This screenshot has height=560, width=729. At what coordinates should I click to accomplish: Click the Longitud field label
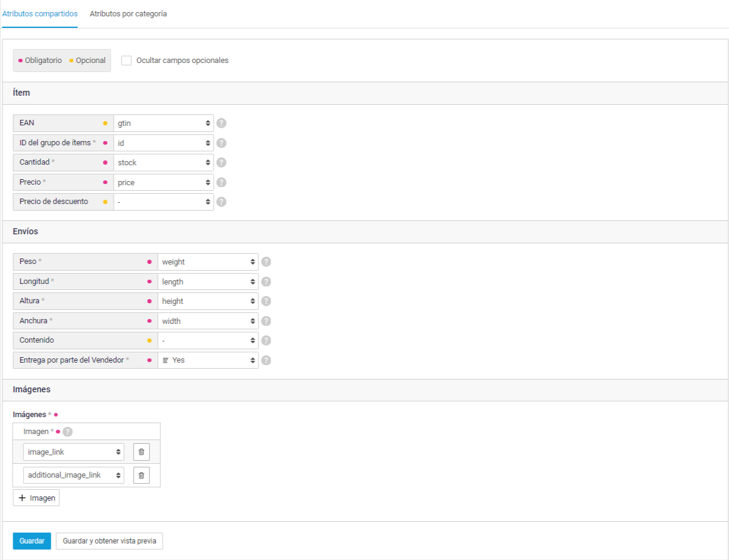(x=34, y=282)
